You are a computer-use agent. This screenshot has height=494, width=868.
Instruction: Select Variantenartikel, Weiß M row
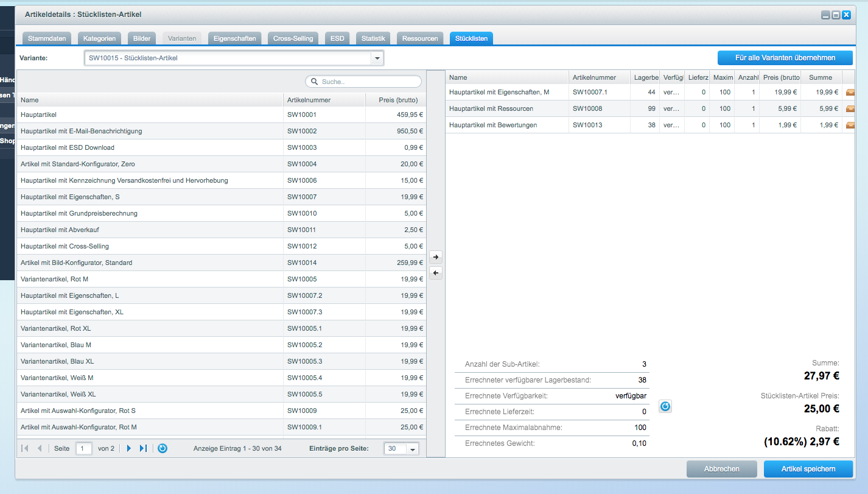[x=222, y=378]
